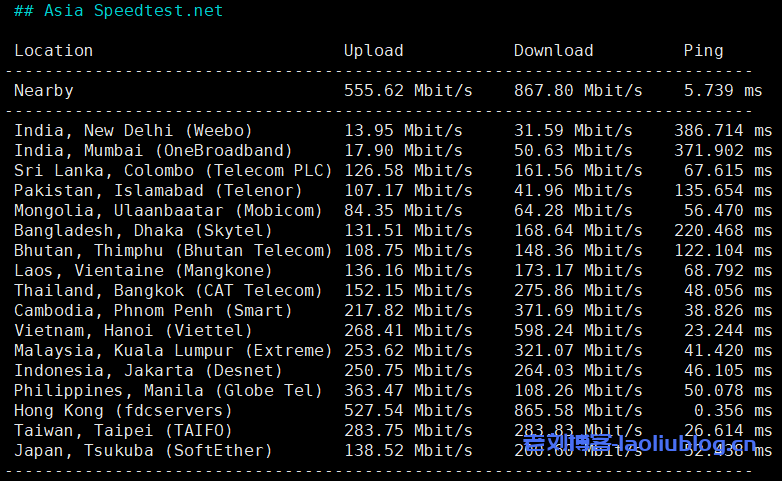782x481 pixels.
Task: Click the Vietnam, Hanoi download 598.24 Mbit/s
Action: 573,331
